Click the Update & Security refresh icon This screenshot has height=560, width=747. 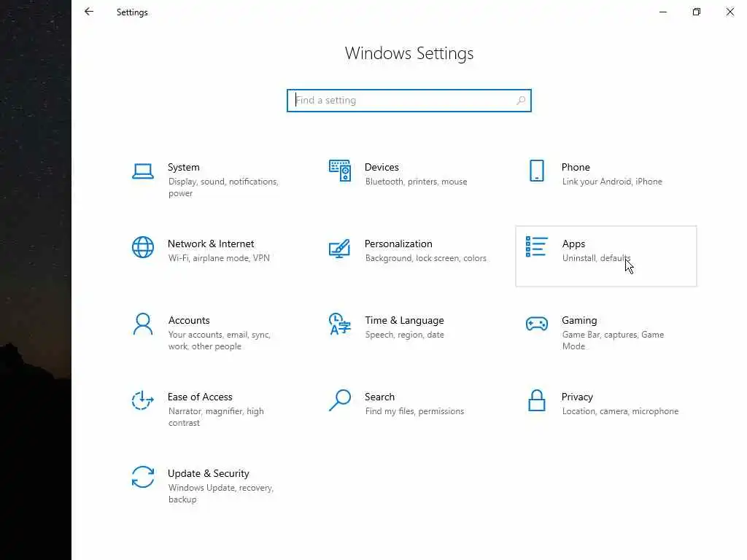143,477
